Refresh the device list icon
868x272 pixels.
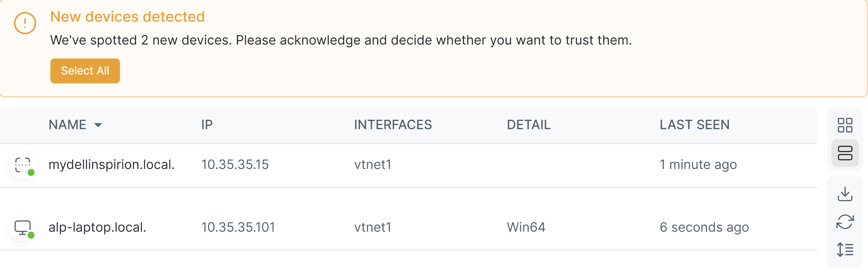pos(845,222)
